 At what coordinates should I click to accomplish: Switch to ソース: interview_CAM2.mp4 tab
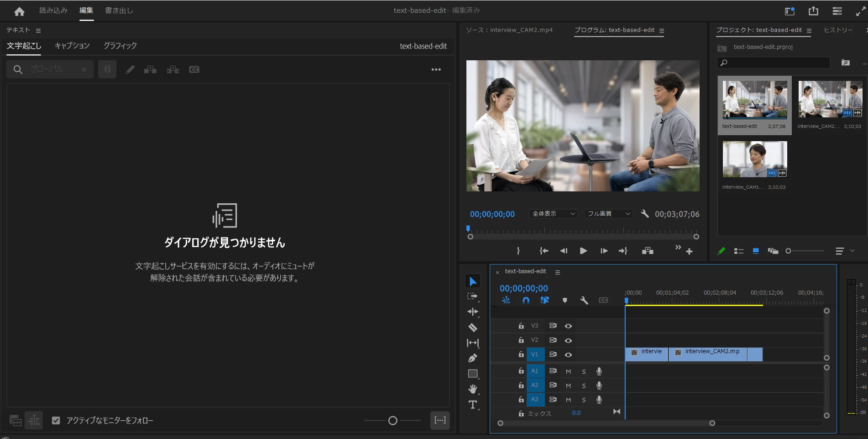(509, 30)
